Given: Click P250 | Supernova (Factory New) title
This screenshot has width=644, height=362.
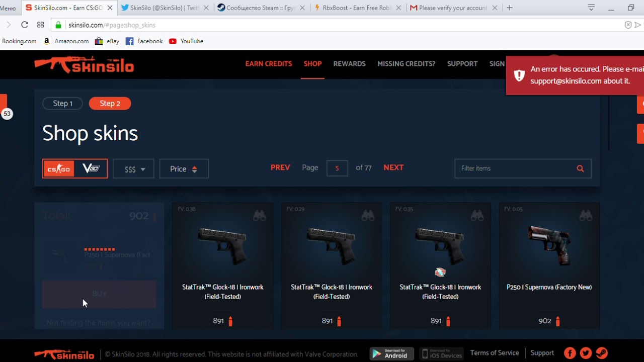Looking at the screenshot, I should tap(549, 287).
